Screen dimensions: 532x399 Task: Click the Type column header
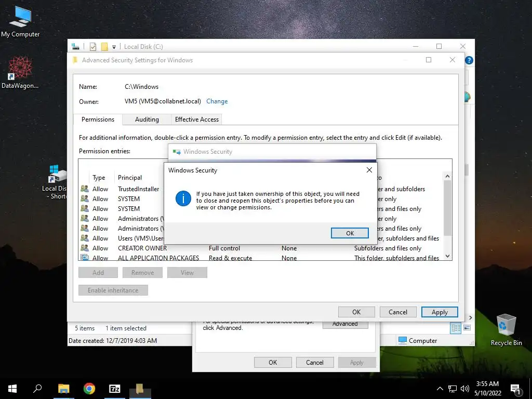tap(99, 178)
